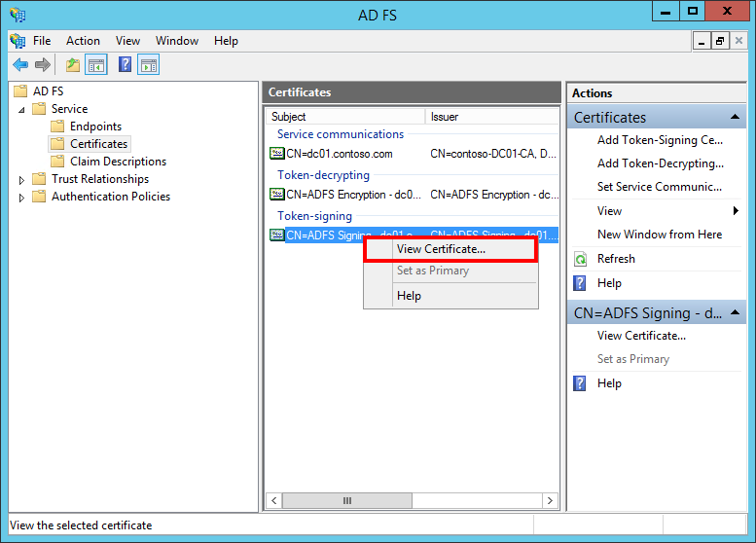Click the scrollbar left arrow
The image size is (756, 543).
click(x=273, y=500)
